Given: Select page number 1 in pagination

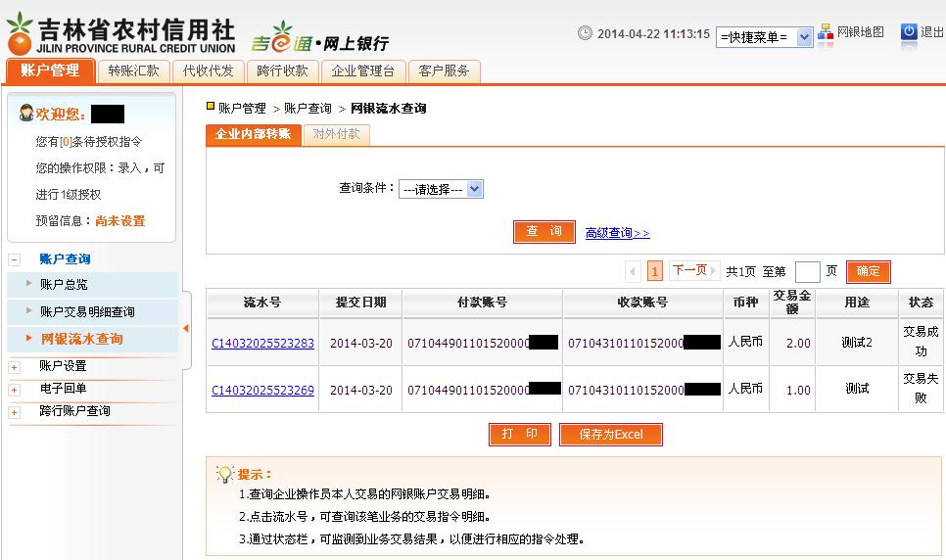Looking at the screenshot, I should point(654,271).
